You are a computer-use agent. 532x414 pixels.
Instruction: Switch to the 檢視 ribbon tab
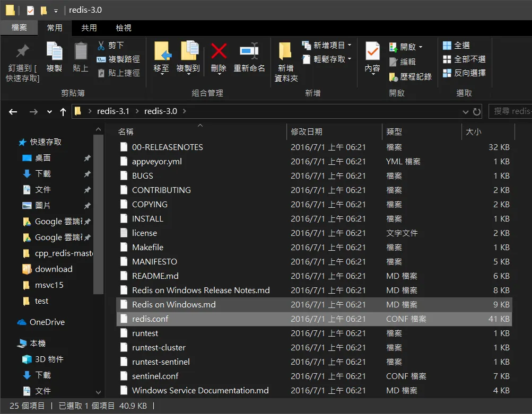(124, 28)
